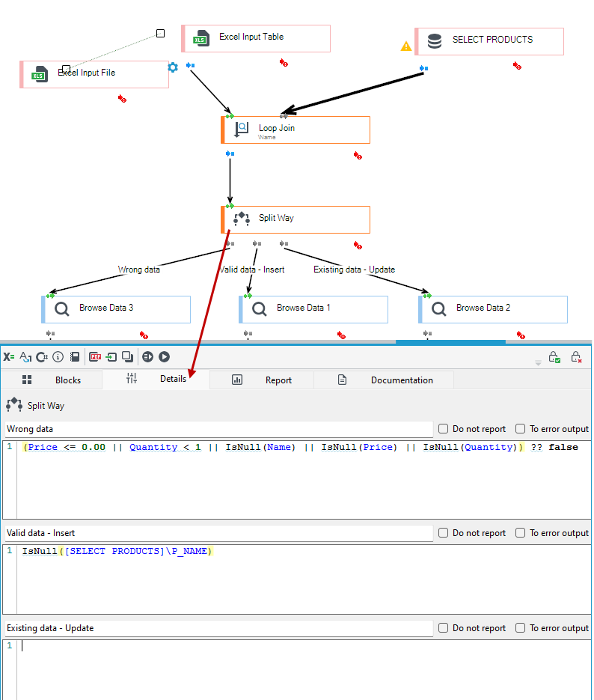Click first gray output port under Split Way
This screenshot has width=594, height=700.
230,243
